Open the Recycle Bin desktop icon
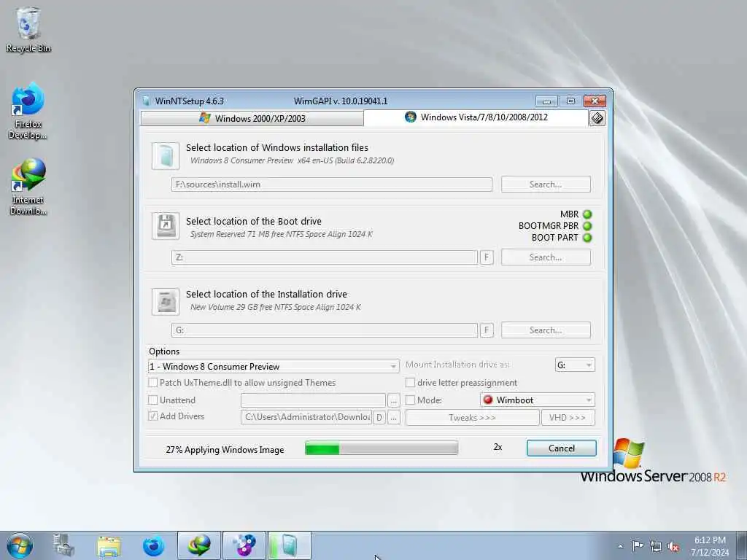This screenshot has width=747, height=560. [x=28, y=29]
